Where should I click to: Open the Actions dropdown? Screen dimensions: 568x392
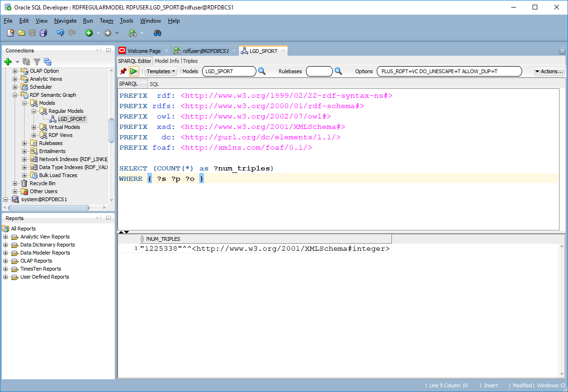tap(549, 71)
